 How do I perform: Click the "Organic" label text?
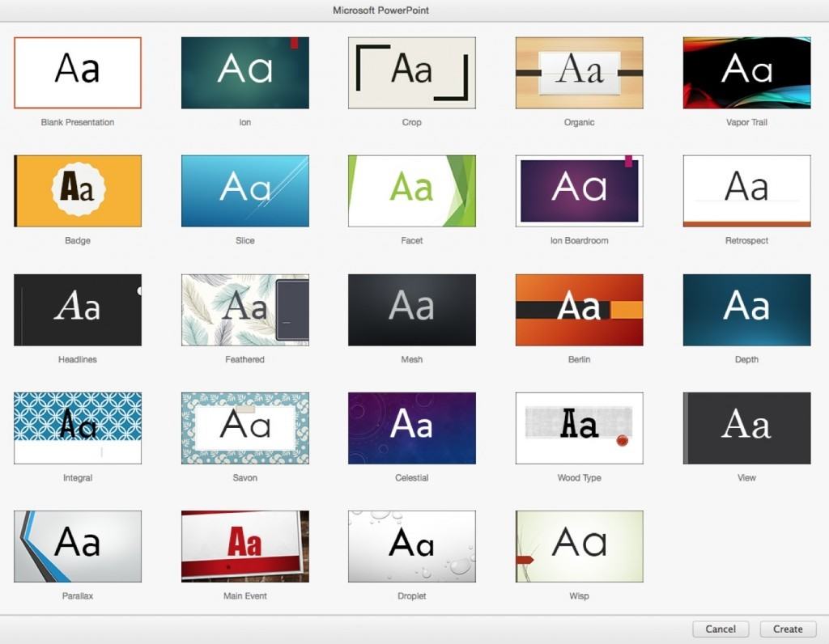(580, 122)
